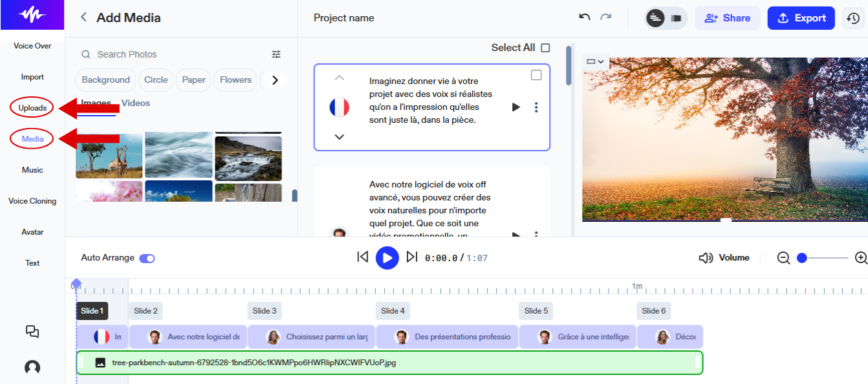This screenshot has width=868, height=384.
Task: Show more filter categories past Flowers
Action: pos(274,80)
